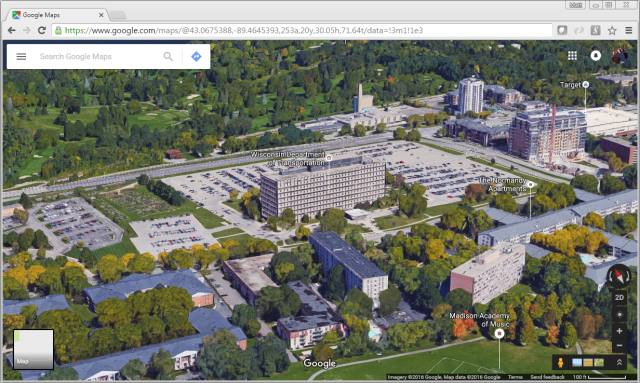Click the Normandy Apartments marker pin
640x383 pixels.
(x=530, y=185)
